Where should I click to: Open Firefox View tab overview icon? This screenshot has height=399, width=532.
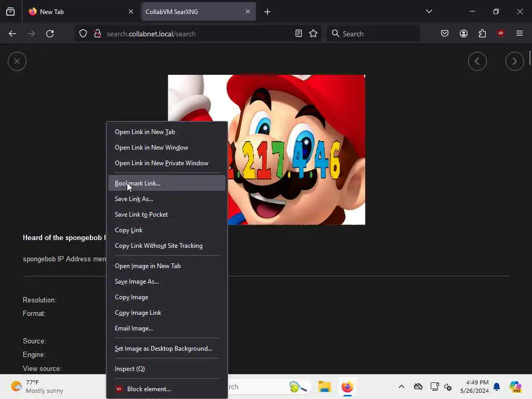10,11
